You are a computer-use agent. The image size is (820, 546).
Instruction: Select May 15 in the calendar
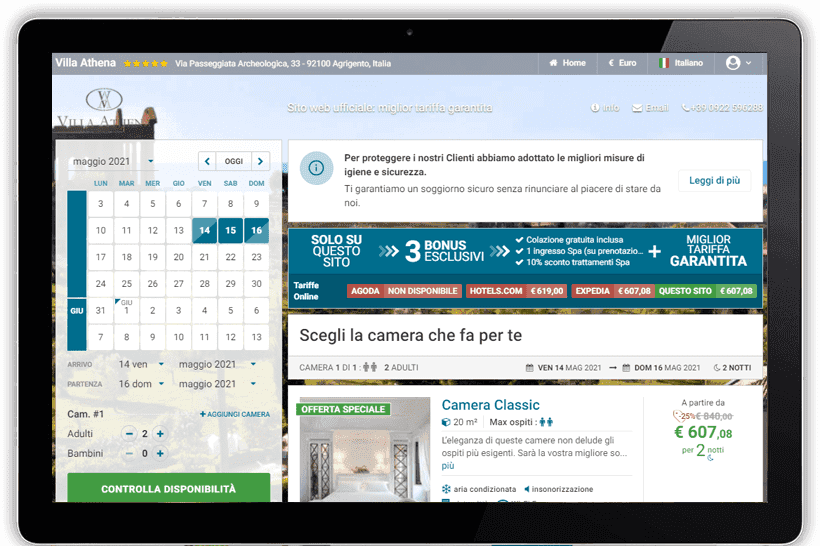click(x=231, y=230)
